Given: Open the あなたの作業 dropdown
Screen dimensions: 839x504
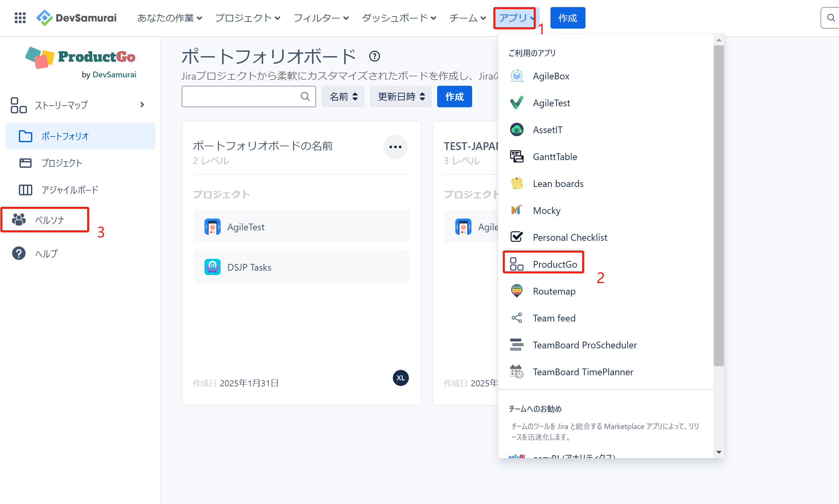Looking at the screenshot, I should (169, 18).
